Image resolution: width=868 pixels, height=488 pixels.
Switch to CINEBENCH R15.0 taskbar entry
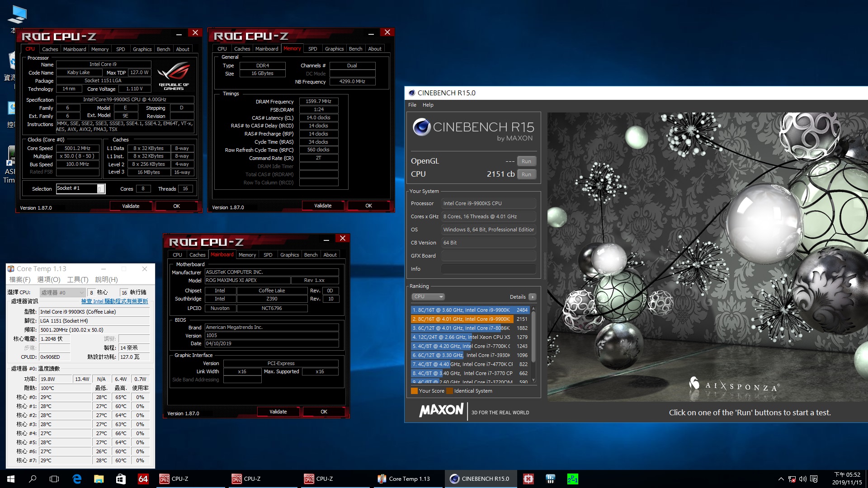tap(480, 479)
